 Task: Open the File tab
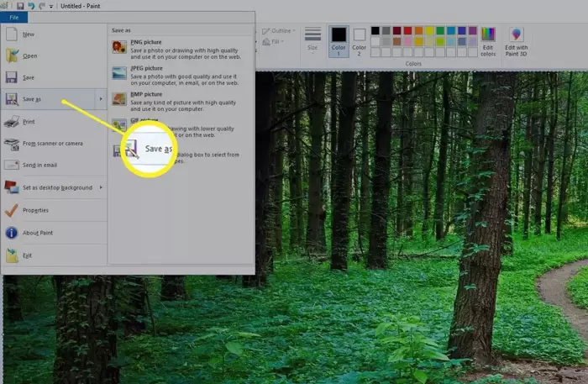click(x=14, y=18)
